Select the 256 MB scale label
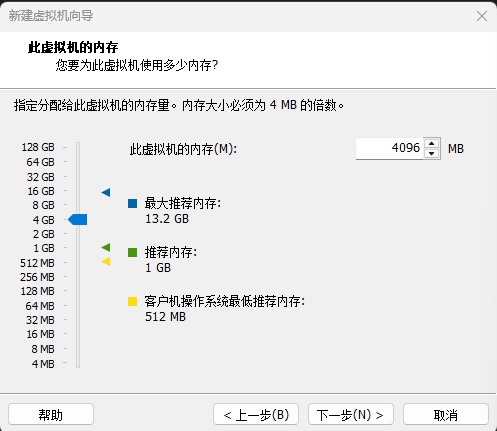 point(37,277)
